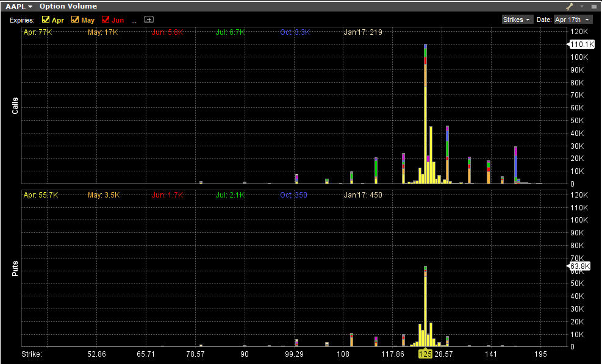Click the tallest Puts bar at strike 125

click(x=425, y=306)
